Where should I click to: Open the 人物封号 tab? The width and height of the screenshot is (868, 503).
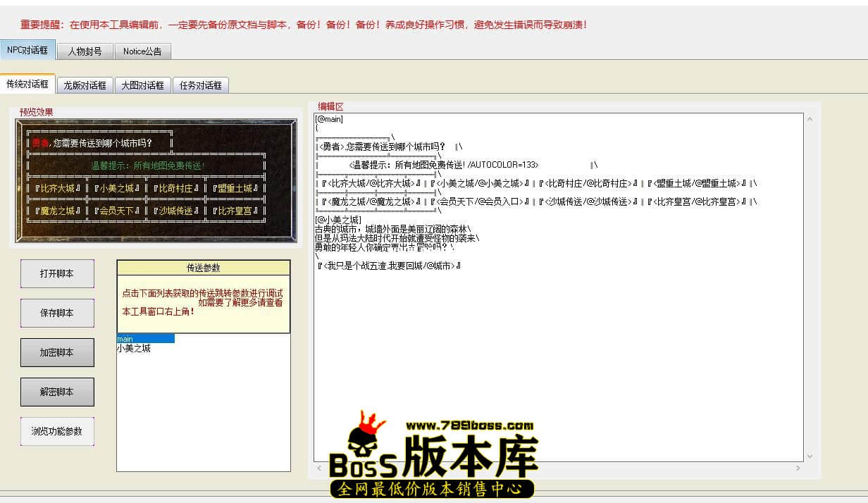85,51
